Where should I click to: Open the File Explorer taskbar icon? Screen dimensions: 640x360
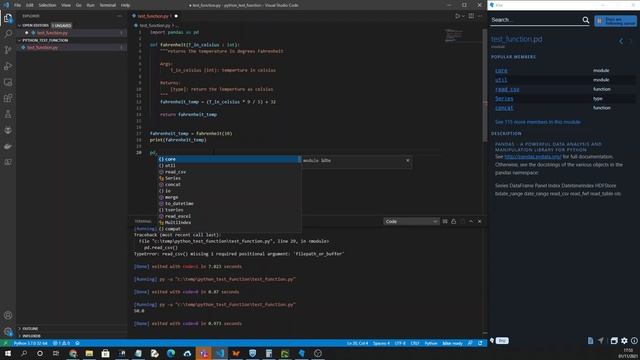pyautogui.click(x=89, y=353)
